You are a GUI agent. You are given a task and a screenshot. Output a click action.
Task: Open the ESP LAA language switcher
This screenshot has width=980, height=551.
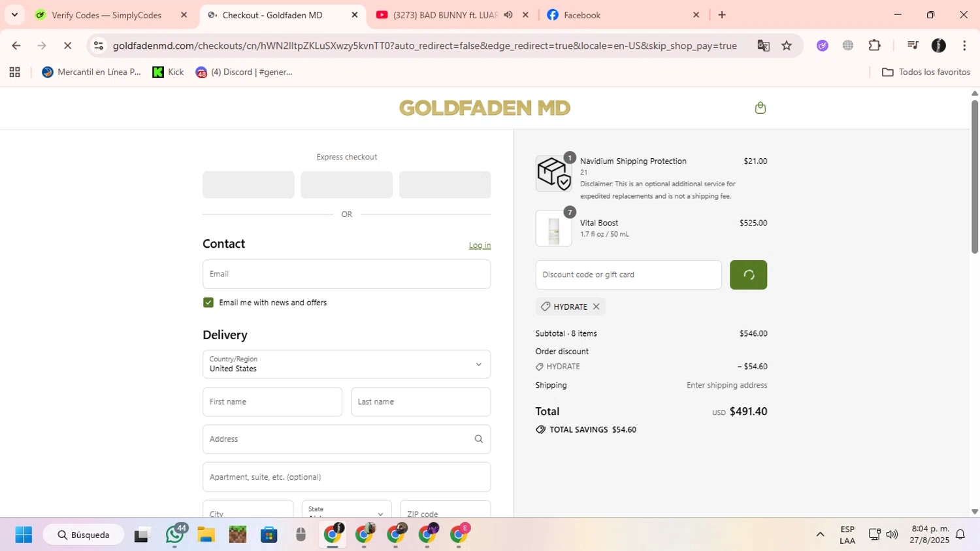[x=847, y=535]
